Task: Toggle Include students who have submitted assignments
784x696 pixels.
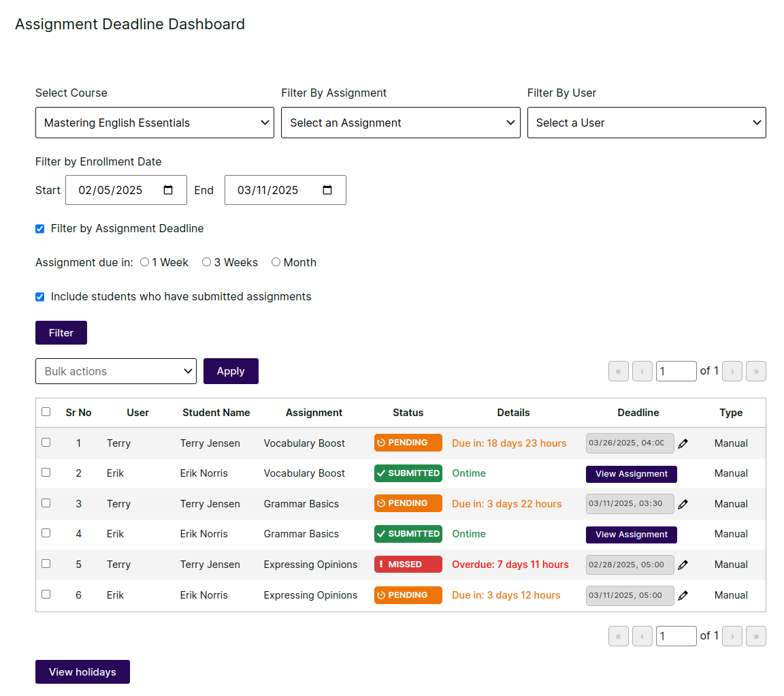Action: pyautogui.click(x=40, y=297)
